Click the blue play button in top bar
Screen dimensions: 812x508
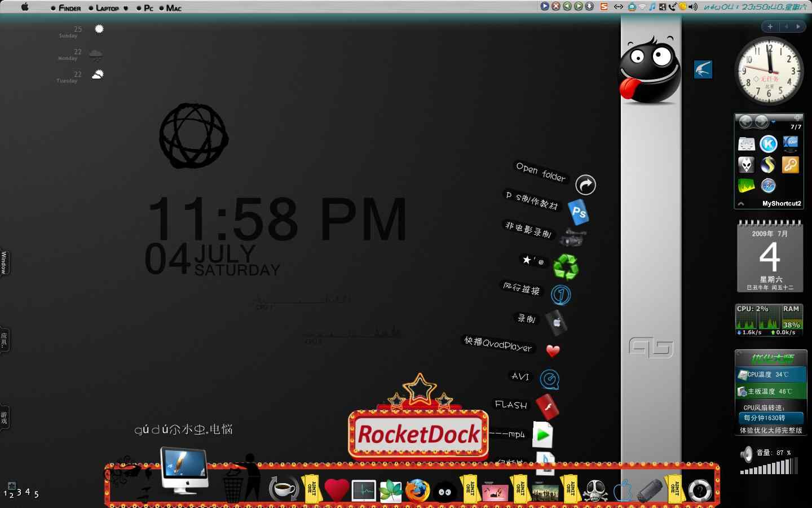point(545,6)
